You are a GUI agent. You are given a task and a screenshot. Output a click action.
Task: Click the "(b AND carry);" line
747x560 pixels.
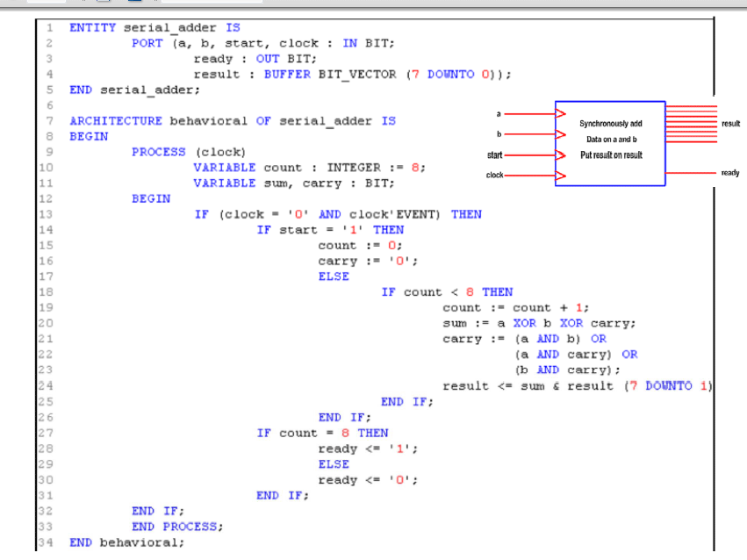point(567,370)
